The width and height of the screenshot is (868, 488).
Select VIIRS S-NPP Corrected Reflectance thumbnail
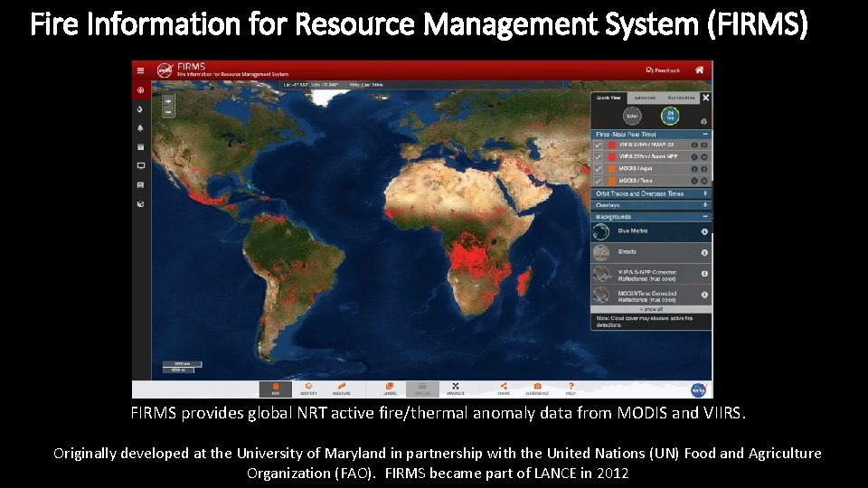(600, 274)
